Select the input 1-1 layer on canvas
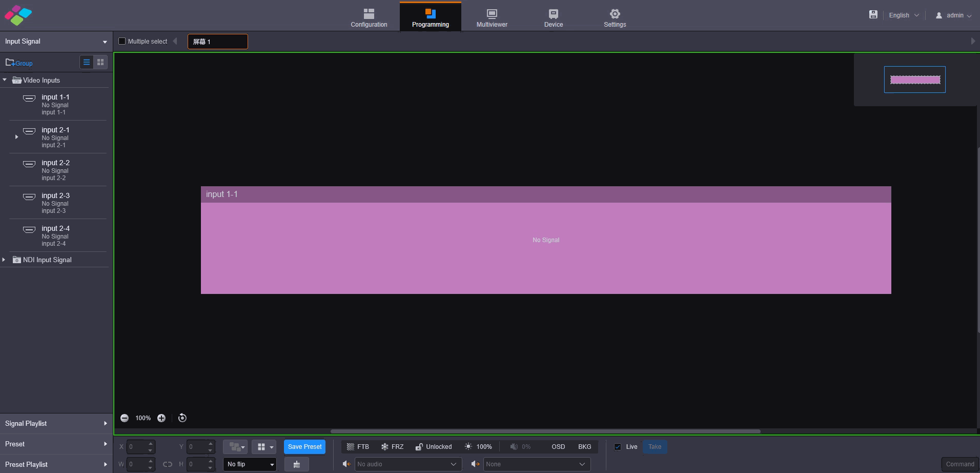 (x=546, y=240)
